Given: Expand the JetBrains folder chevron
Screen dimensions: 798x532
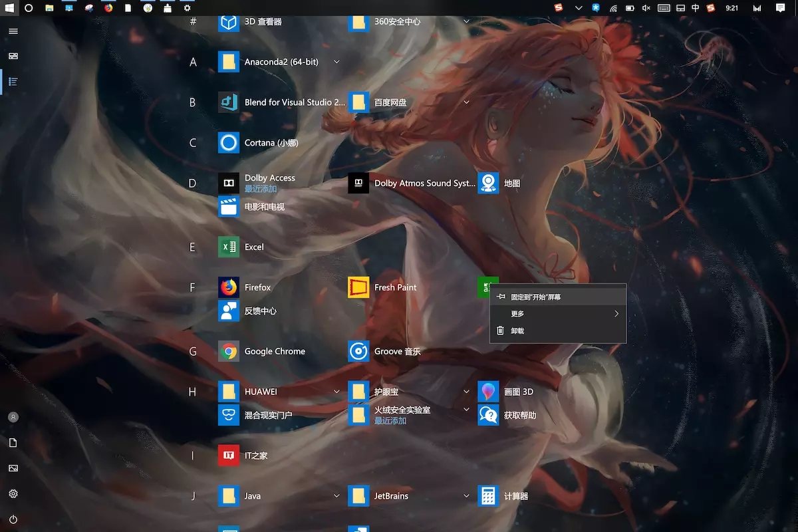Looking at the screenshot, I should tap(466, 496).
